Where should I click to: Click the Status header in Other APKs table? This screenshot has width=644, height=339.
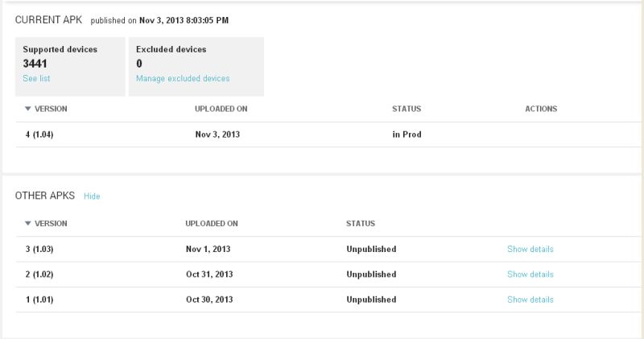(361, 223)
